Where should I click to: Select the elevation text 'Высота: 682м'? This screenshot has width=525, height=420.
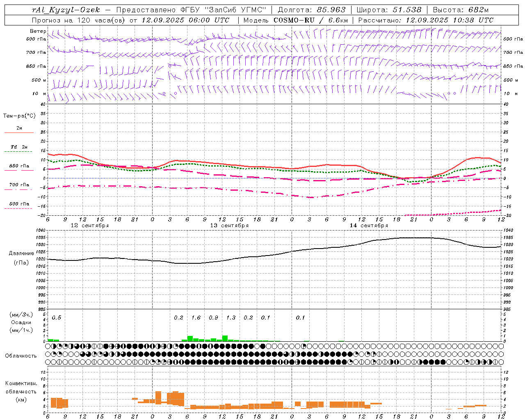pos(461,10)
